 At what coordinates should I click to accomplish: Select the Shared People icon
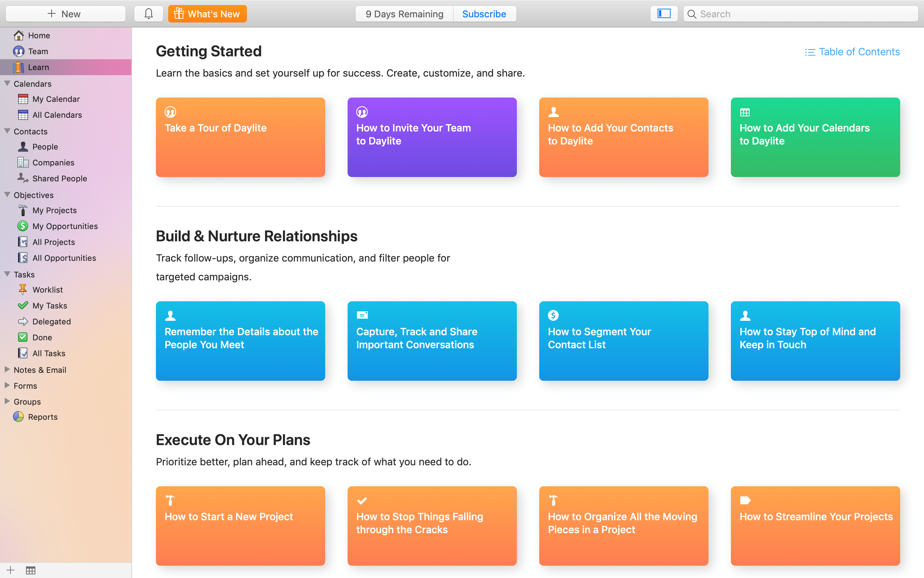coord(23,178)
